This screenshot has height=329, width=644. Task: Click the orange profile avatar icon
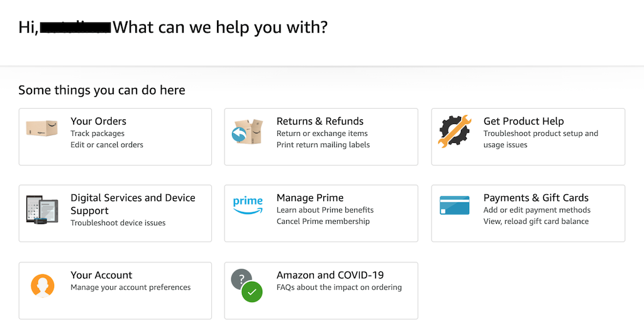click(x=43, y=285)
